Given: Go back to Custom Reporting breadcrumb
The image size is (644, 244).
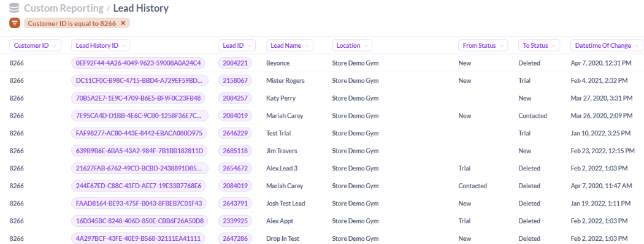Looking at the screenshot, I should (x=64, y=8).
